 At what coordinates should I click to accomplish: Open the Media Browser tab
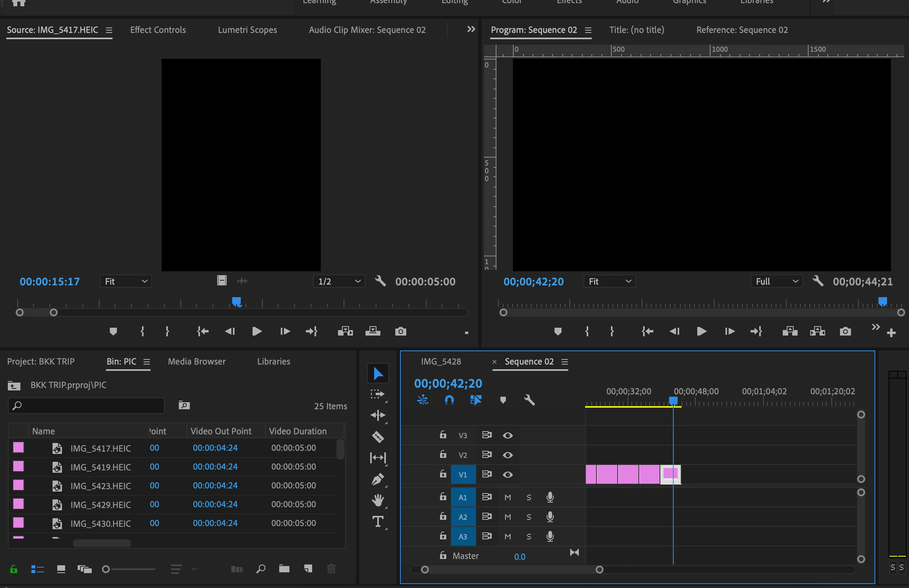pyautogui.click(x=196, y=361)
